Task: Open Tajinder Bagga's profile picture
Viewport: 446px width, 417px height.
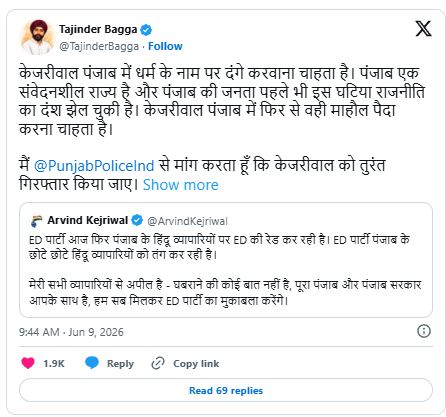Action: click(37, 37)
